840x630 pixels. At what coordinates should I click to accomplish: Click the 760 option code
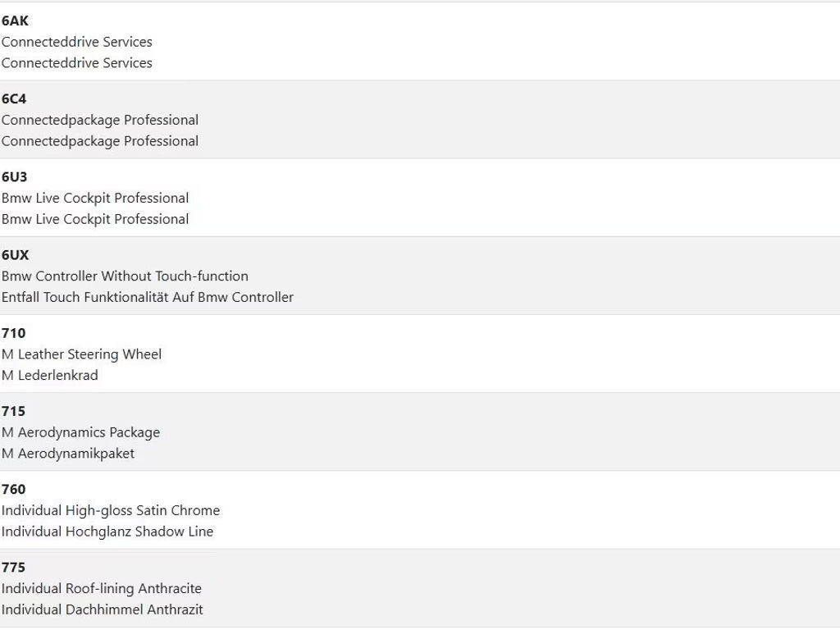click(x=13, y=489)
